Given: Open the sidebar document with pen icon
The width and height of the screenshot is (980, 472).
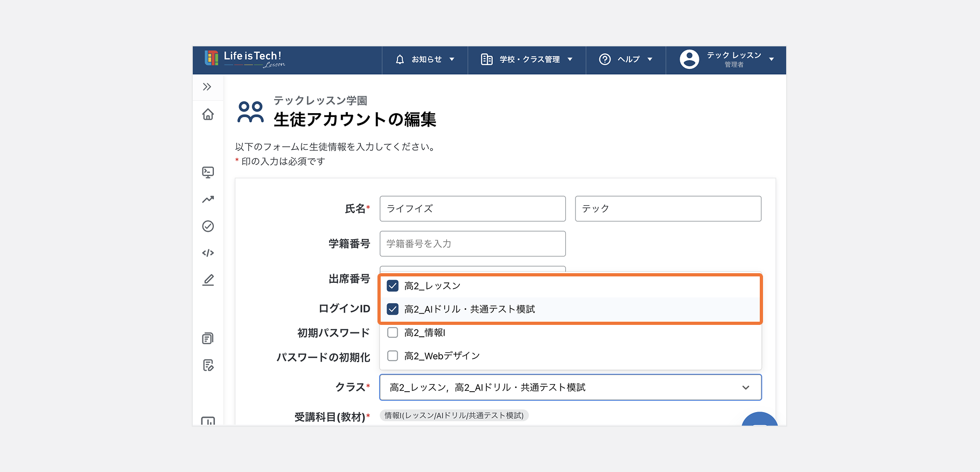Looking at the screenshot, I should pos(208,365).
